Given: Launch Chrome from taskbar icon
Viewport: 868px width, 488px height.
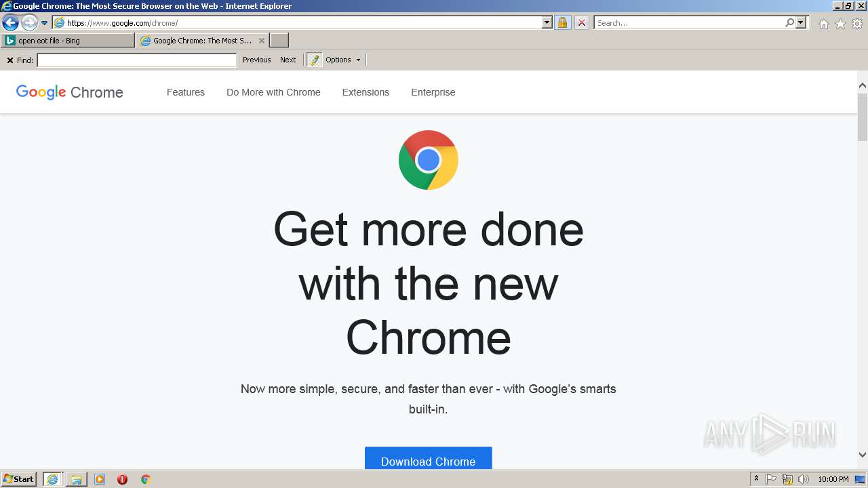Looking at the screenshot, I should point(145,479).
